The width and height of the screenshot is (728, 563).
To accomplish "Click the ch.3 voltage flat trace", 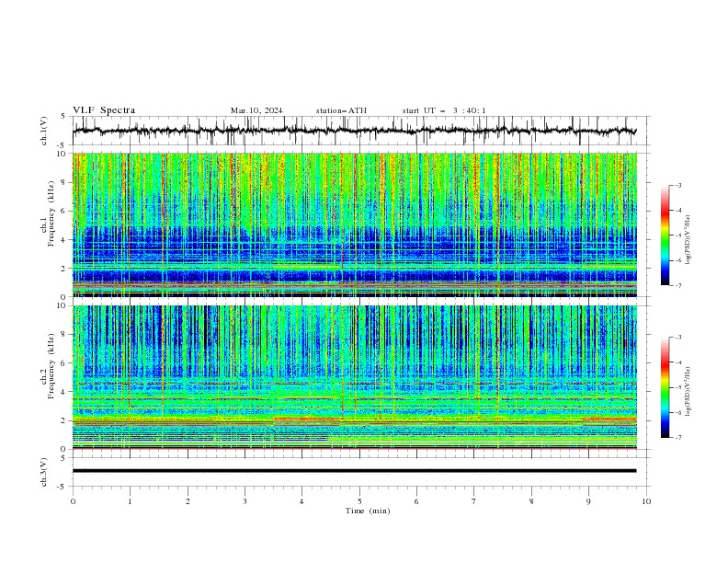I will coord(355,471).
